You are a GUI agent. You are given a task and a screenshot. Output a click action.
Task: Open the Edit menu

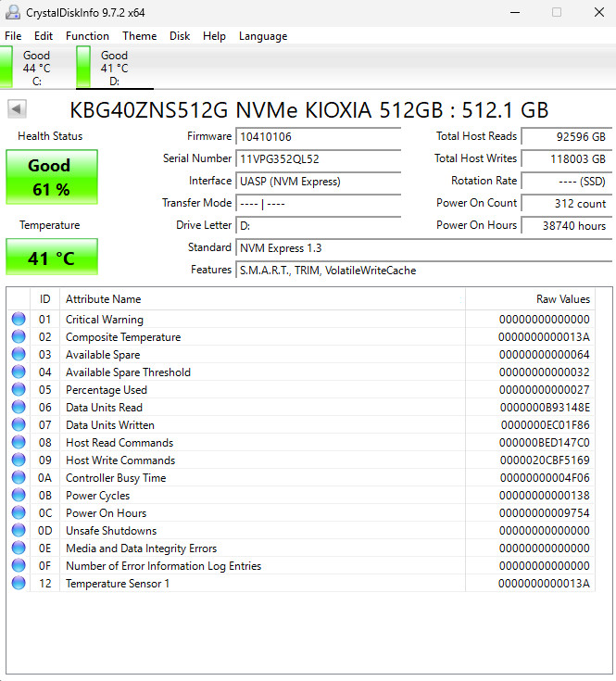tap(44, 36)
